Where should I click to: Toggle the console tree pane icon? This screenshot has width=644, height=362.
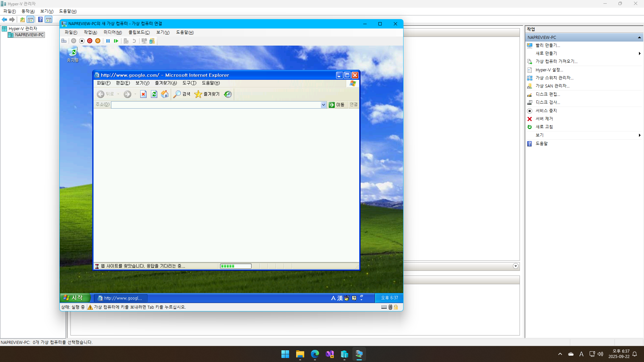point(31,19)
